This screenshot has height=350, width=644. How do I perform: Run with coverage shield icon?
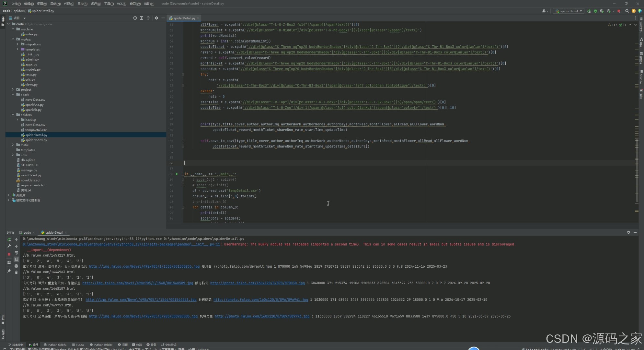pos(602,11)
